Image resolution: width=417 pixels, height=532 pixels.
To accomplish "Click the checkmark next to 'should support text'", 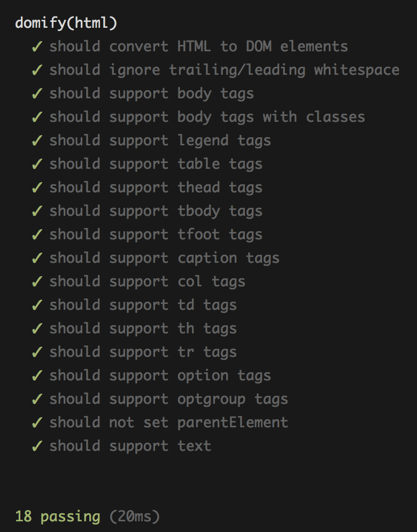I will (37, 446).
